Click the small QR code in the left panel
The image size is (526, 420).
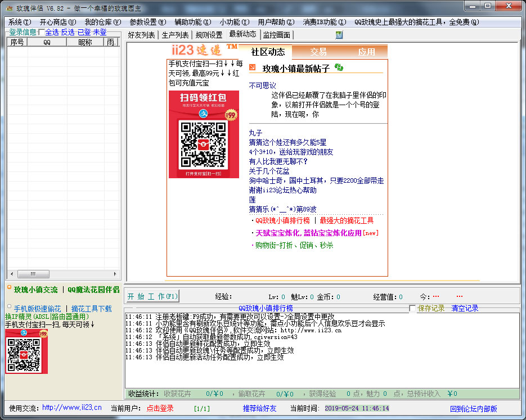pos(26,351)
